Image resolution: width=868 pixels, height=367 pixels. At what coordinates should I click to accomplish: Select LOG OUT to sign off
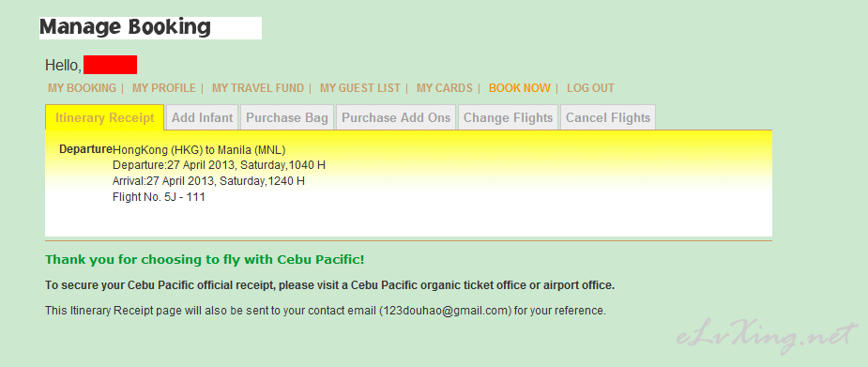(x=590, y=88)
